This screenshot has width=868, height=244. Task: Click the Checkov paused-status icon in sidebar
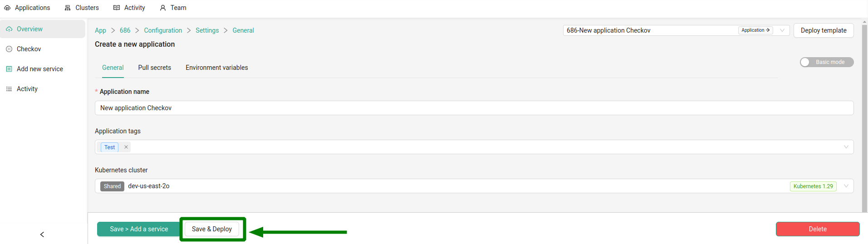pyautogui.click(x=9, y=49)
